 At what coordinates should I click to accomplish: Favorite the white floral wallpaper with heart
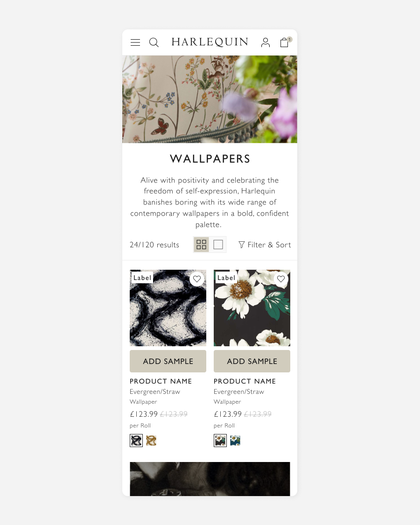coord(281,279)
